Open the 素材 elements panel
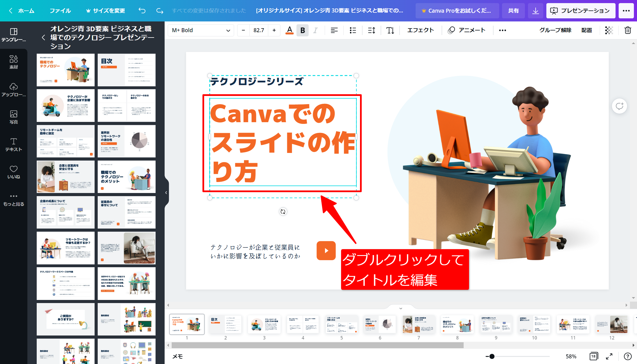 coord(14,62)
